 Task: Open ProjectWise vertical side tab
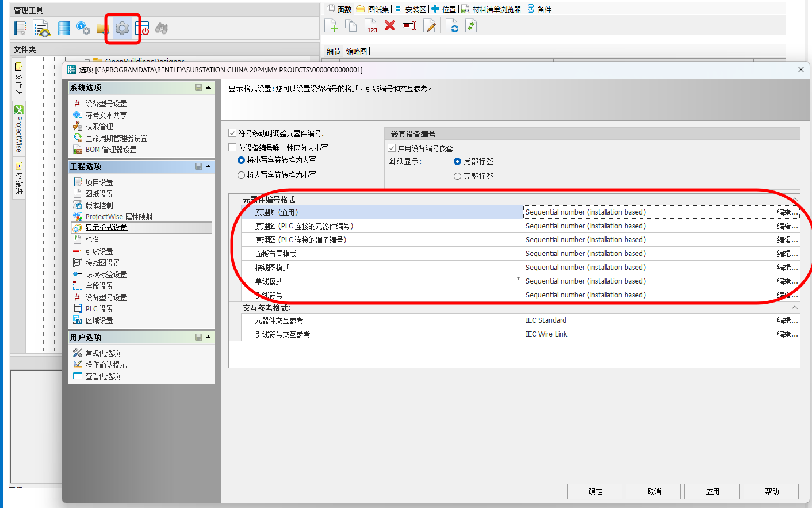coord(18,129)
